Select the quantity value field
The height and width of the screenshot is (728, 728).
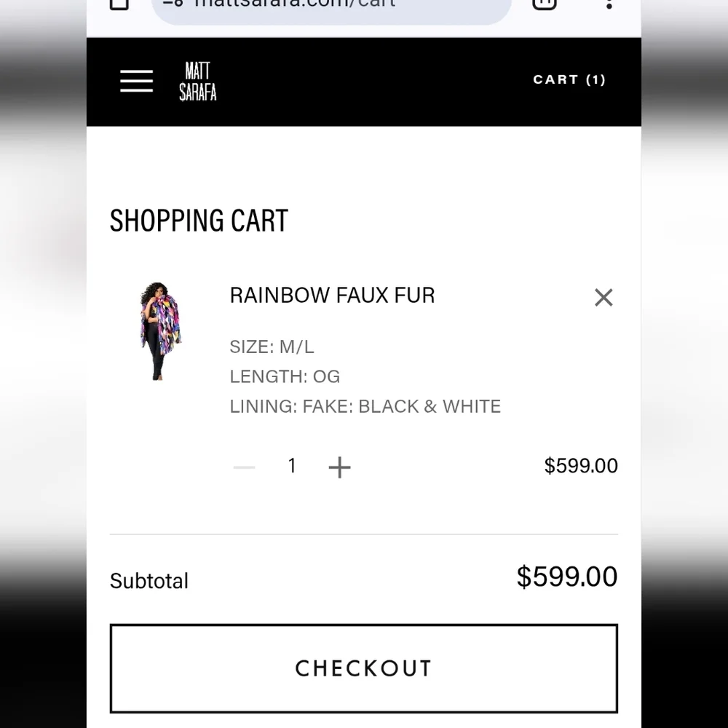pos(292,466)
